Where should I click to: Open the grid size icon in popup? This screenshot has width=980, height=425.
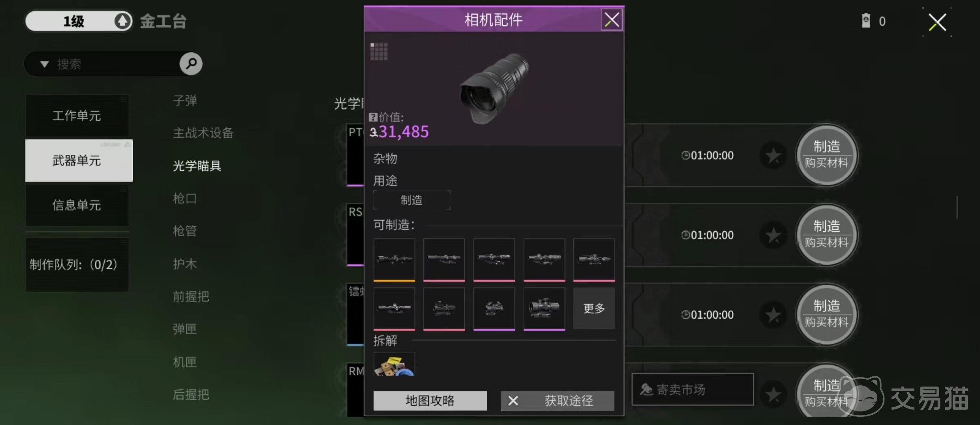[379, 51]
